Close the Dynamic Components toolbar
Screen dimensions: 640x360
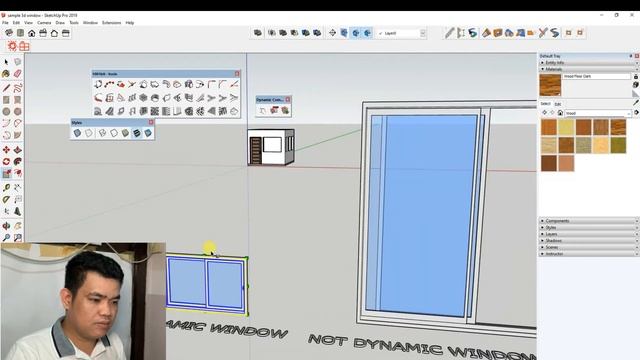pyautogui.click(x=288, y=100)
